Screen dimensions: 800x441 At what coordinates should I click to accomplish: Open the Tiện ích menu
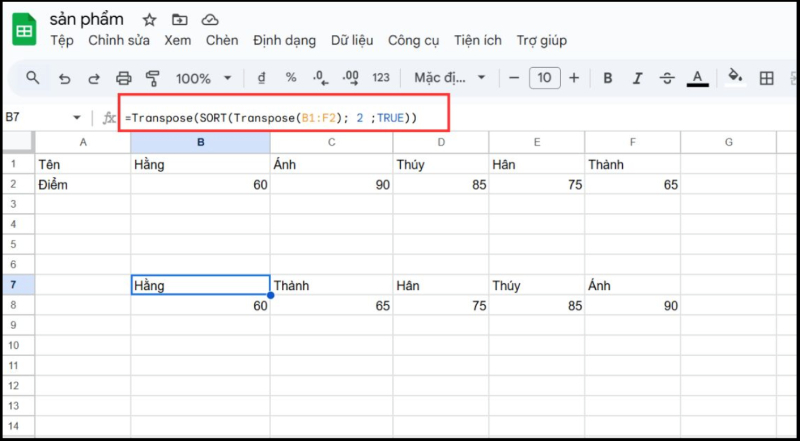tap(478, 40)
